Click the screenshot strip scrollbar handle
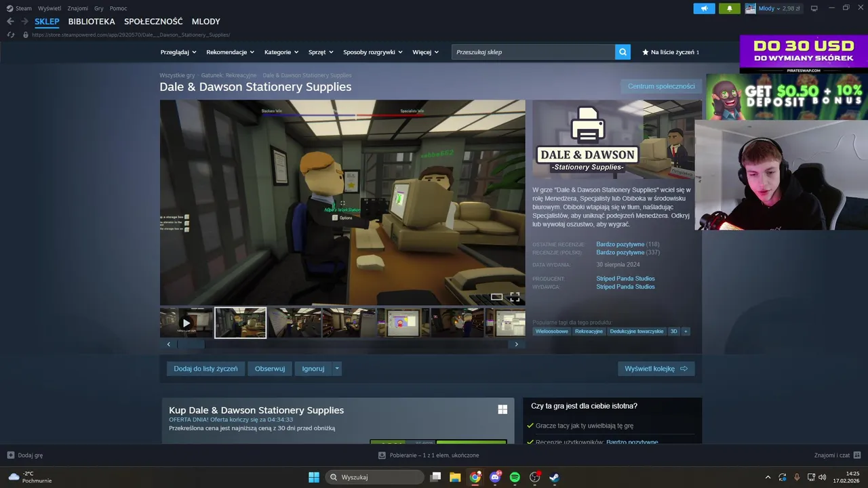The height and width of the screenshot is (488, 868). click(191, 344)
